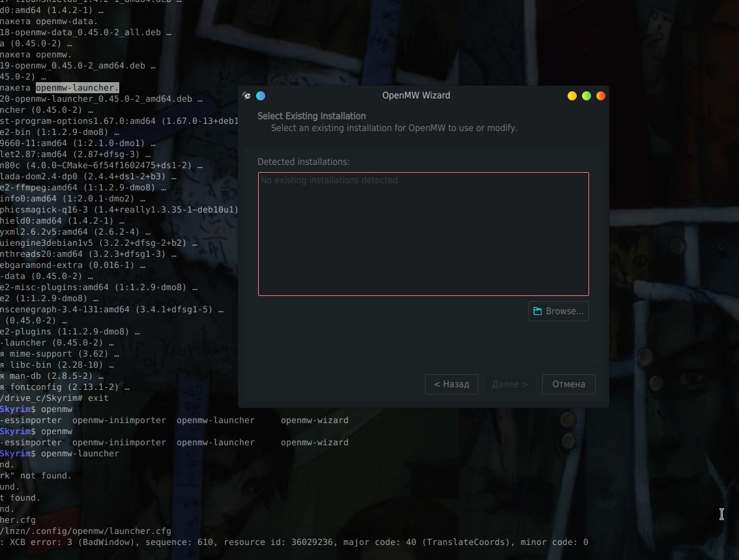This screenshot has height=560, width=739.
Task: Click the yellow minimize button of OpenMW Wizard
Action: click(x=572, y=96)
